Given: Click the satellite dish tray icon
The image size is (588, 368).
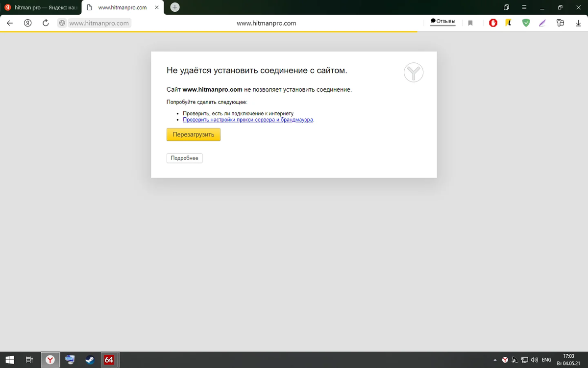Looking at the screenshot, I should pyautogui.click(x=514, y=360).
